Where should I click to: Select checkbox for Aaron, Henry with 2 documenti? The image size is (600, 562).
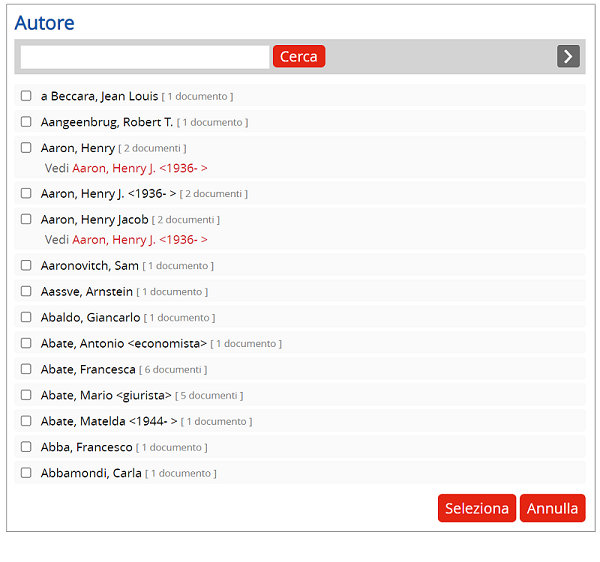coord(26,148)
